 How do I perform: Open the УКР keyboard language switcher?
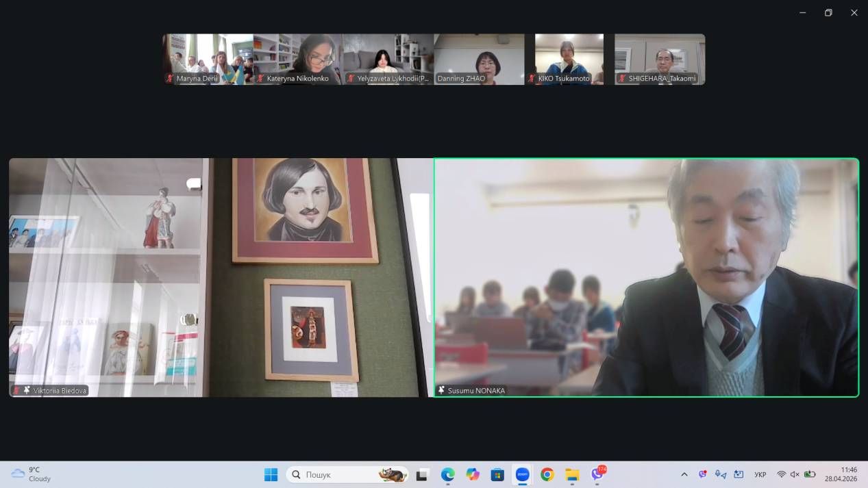(759, 474)
